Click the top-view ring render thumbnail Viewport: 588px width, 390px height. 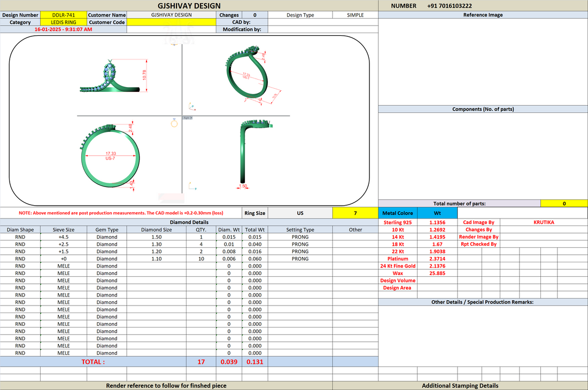113,76
